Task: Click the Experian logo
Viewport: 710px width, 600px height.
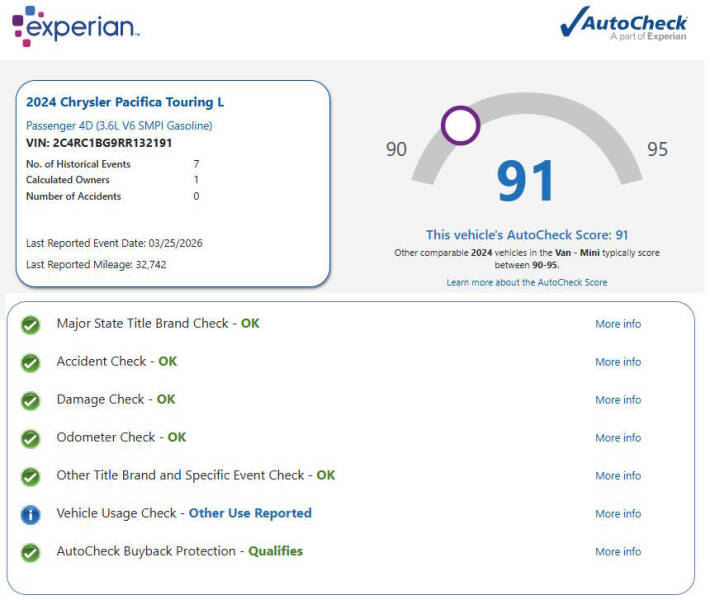Action: [76, 26]
